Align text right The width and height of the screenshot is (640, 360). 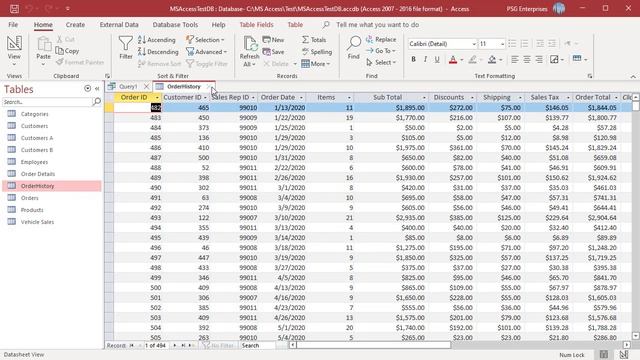pos(539,60)
